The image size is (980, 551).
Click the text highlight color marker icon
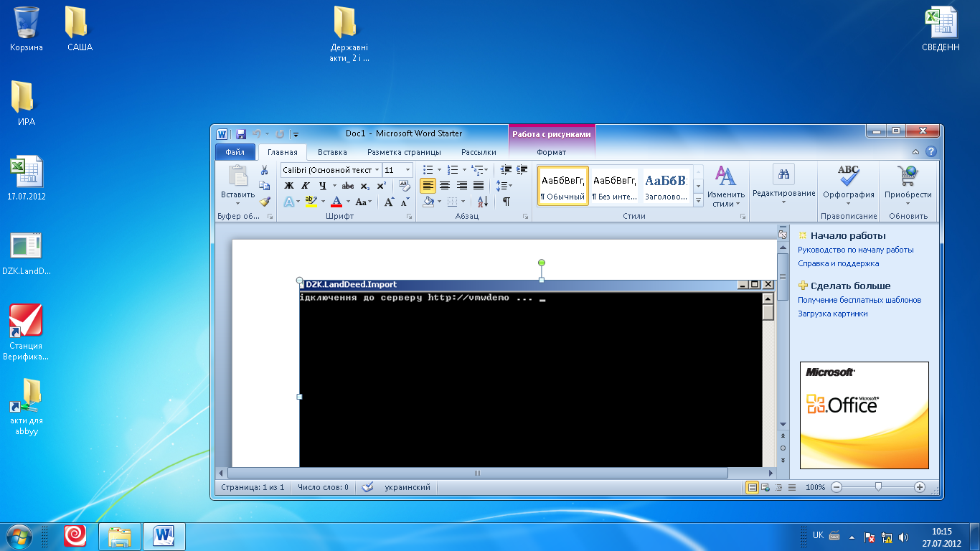tap(310, 202)
